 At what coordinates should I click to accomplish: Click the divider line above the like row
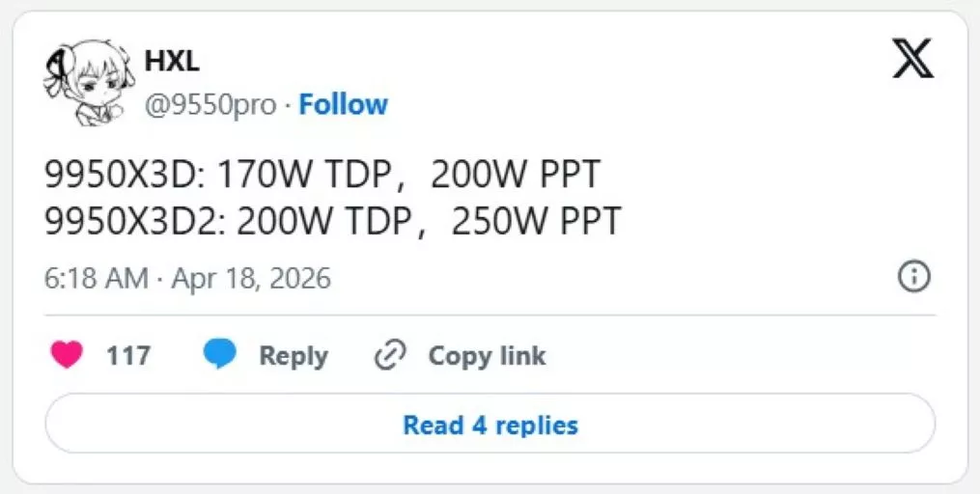click(x=490, y=315)
